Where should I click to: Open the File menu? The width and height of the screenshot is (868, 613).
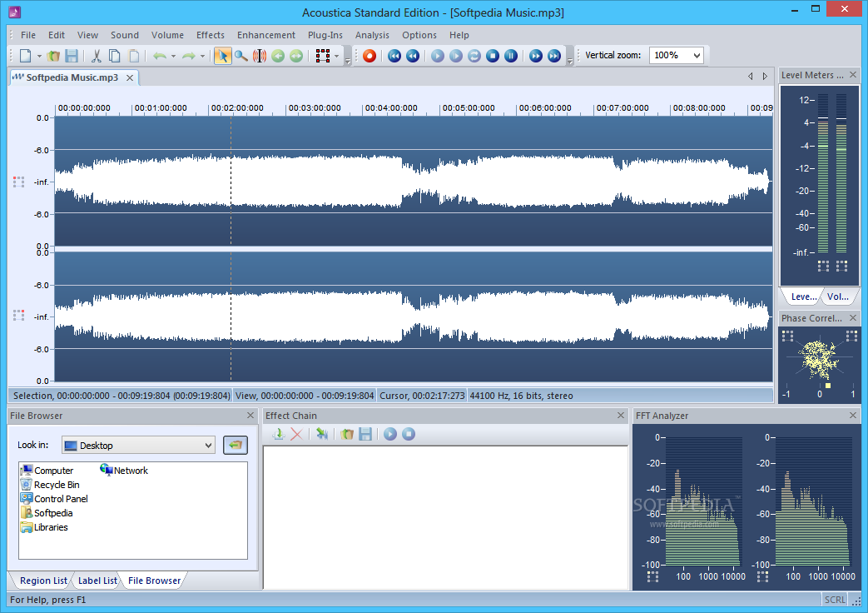(28, 35)
